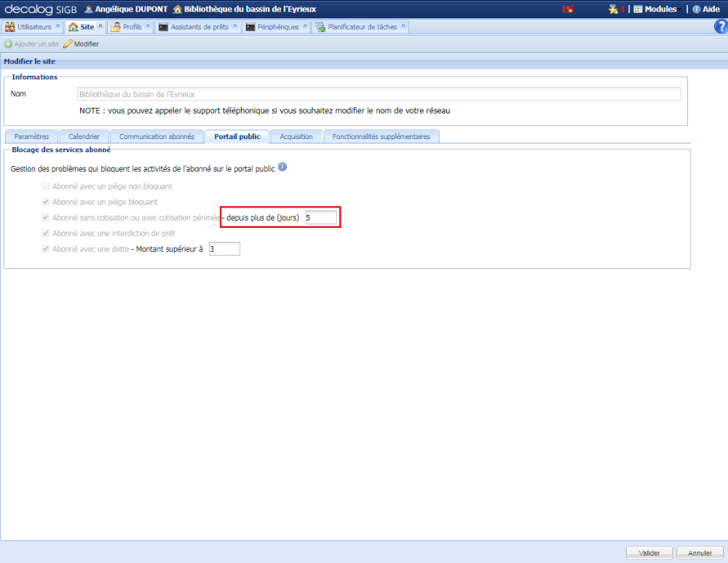Image resolution: width=728 pixels, height=563 pixels.
Task: Edit the depuis plus de jours value field
Action: coord(320,217)
